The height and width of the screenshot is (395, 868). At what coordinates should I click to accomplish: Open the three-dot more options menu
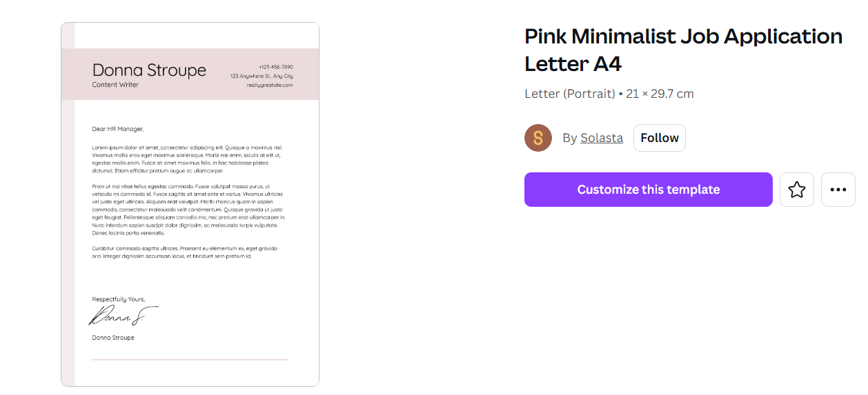pos(838,190)
